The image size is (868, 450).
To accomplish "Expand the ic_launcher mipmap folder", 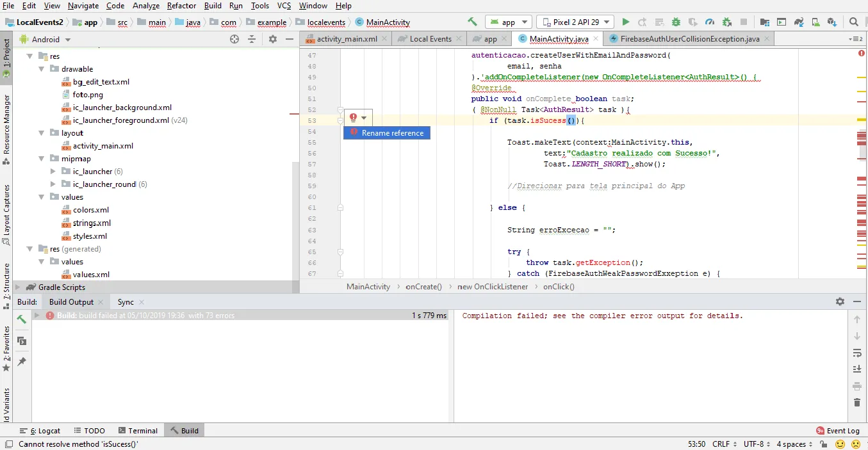I will point(54,172).
